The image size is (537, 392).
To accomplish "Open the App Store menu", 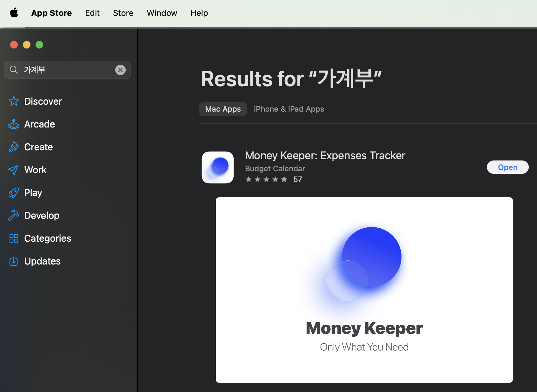I will pos(51,13).
